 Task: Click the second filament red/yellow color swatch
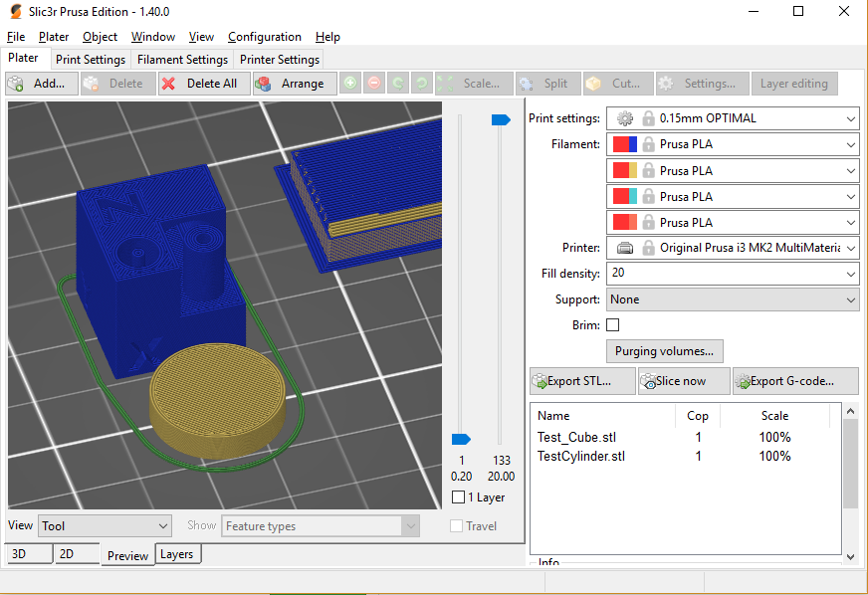coord(625,170)
